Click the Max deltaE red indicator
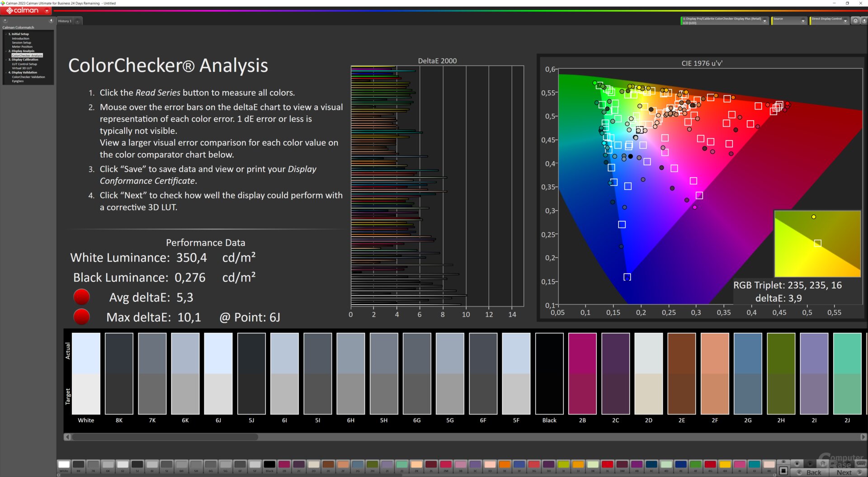 pos(81,317)
